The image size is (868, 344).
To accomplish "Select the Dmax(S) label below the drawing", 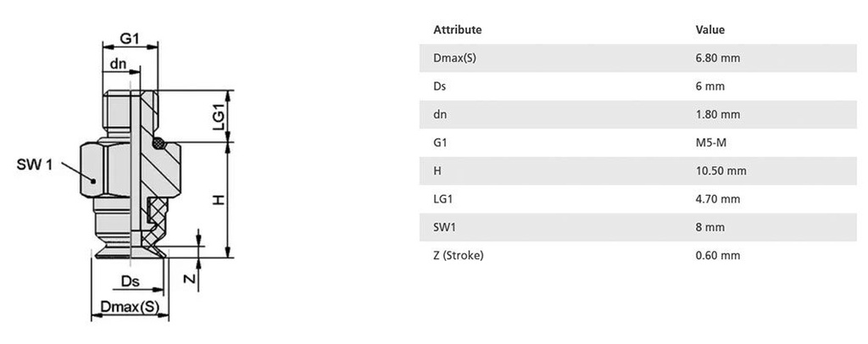I will pos(129,305).
